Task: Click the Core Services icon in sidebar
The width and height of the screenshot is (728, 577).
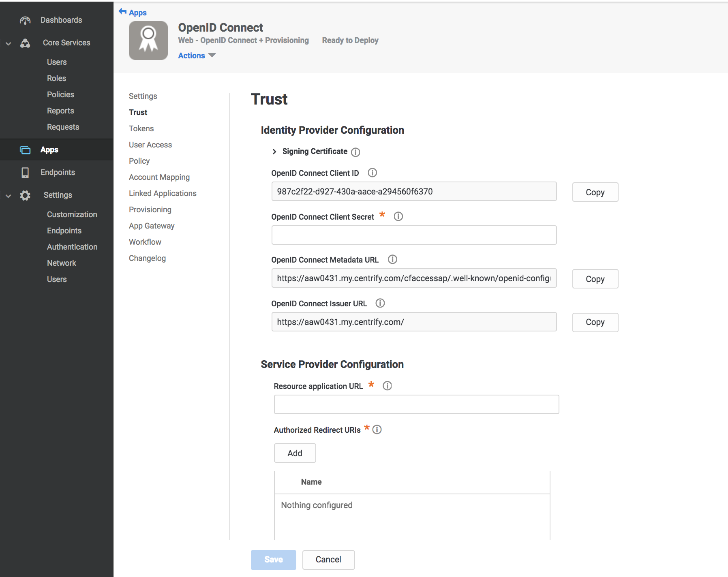Action: point(25,43)
